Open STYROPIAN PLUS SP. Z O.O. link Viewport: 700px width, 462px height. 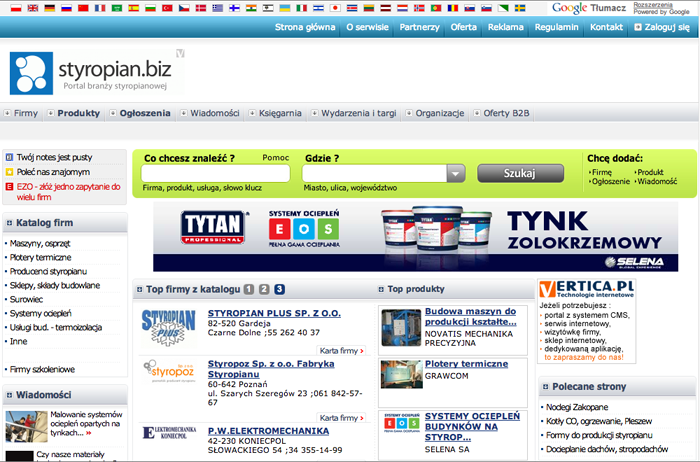(x=274, y=313)
